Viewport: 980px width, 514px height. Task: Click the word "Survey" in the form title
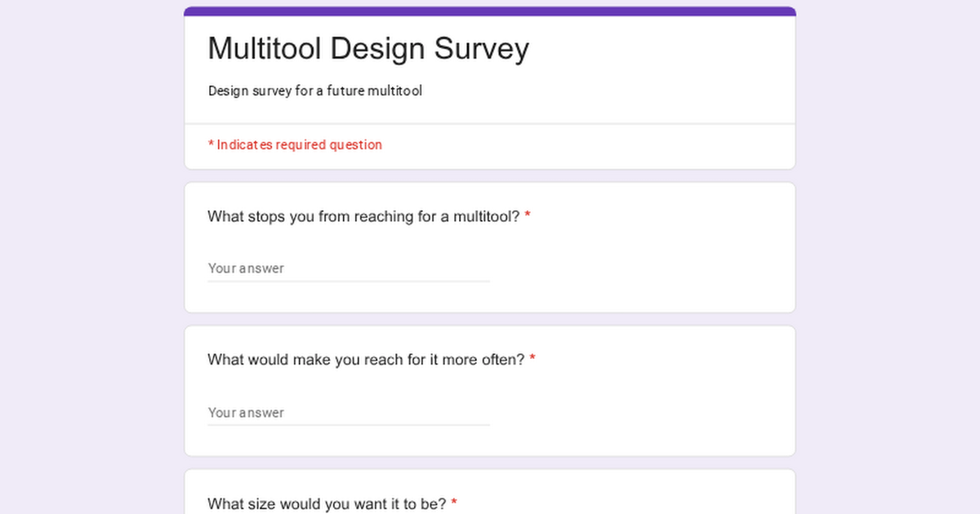(x=481, y=49)
